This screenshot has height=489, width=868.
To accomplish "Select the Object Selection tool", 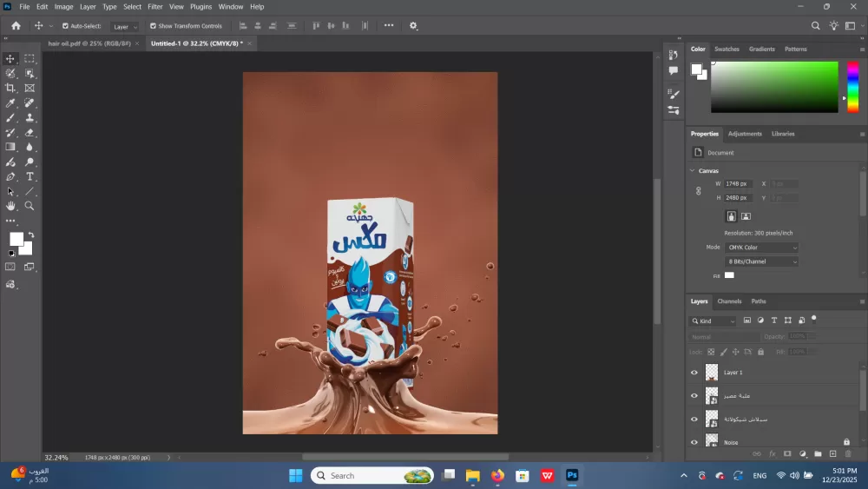I will tap(30, 73).
